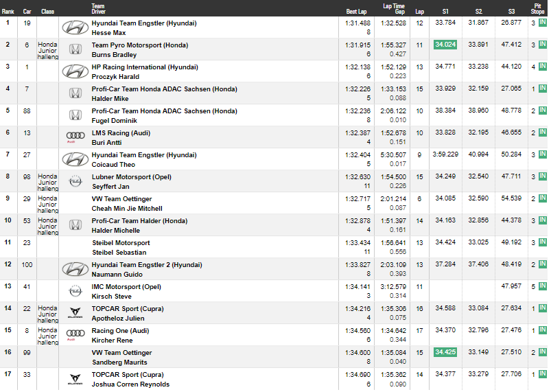Select driver name Kircher Rene
The width and height of the screenshot is (551, 392).
(112, 341)
